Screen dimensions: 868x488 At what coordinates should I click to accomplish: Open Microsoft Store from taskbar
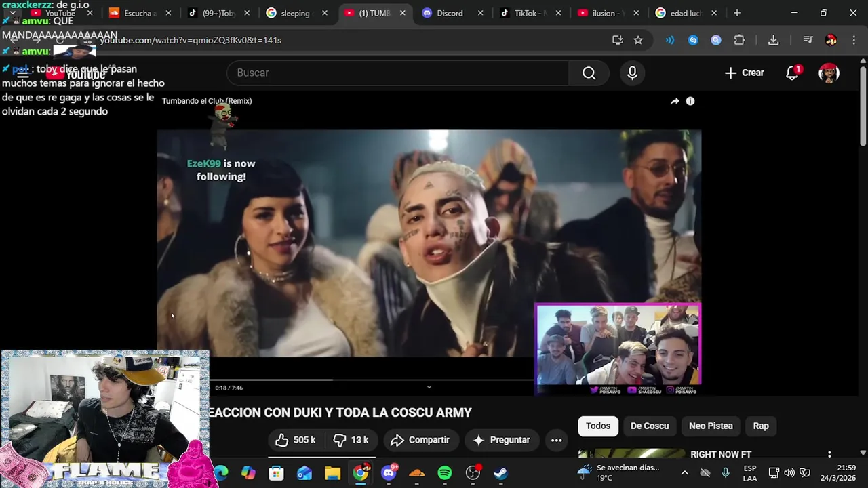click(x=276, y=472)
